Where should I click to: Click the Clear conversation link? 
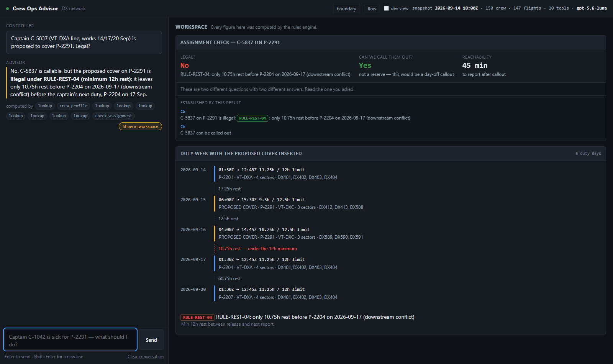click(x=146, y=357)
